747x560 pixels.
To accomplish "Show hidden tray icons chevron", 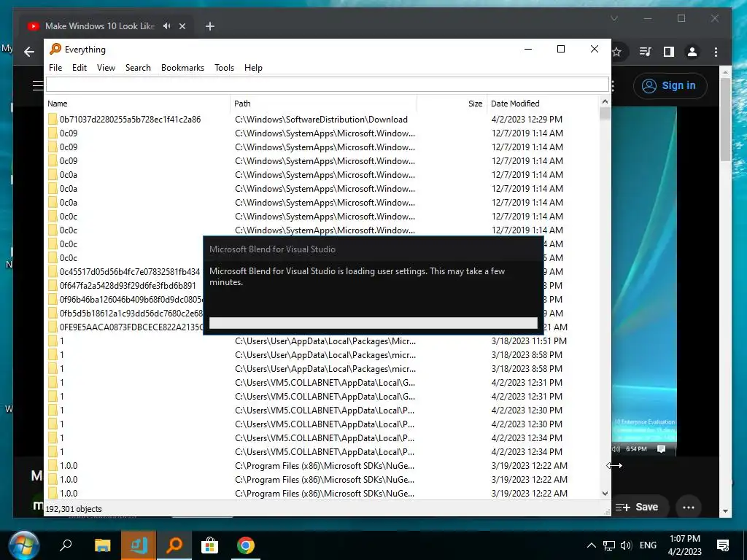I will 591,545.
